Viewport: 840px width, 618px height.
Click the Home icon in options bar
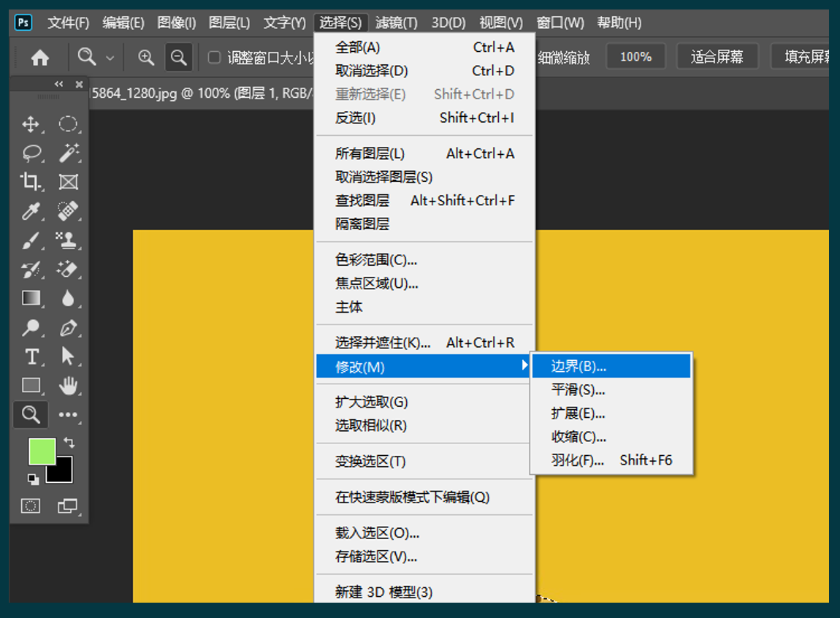[39, 58]
